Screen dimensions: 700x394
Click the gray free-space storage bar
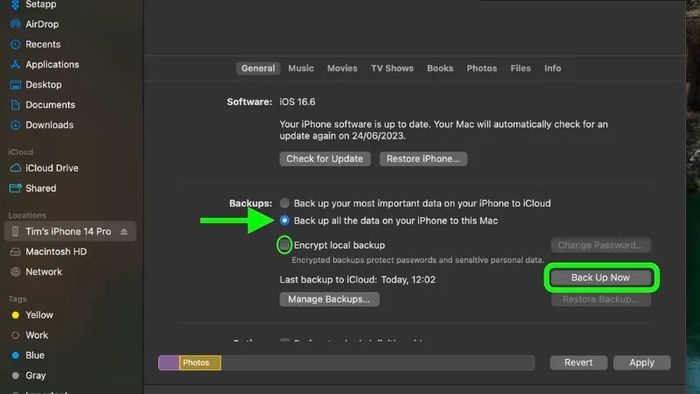(378, 363)
